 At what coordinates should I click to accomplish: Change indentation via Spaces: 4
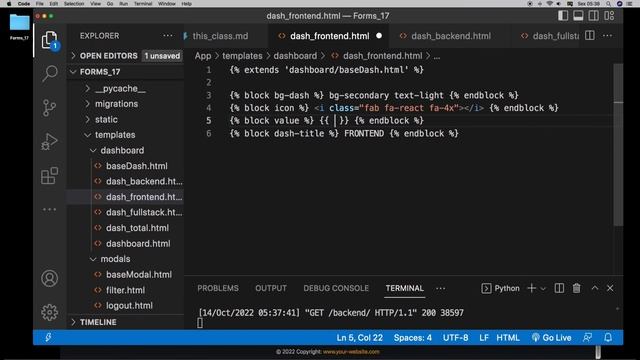click(x=413, y=338)
